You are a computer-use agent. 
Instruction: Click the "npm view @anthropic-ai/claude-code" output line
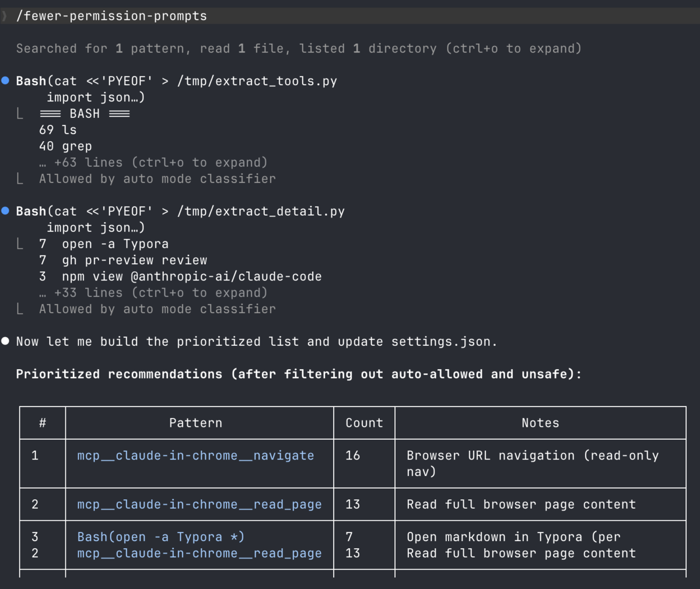(192, 276)
